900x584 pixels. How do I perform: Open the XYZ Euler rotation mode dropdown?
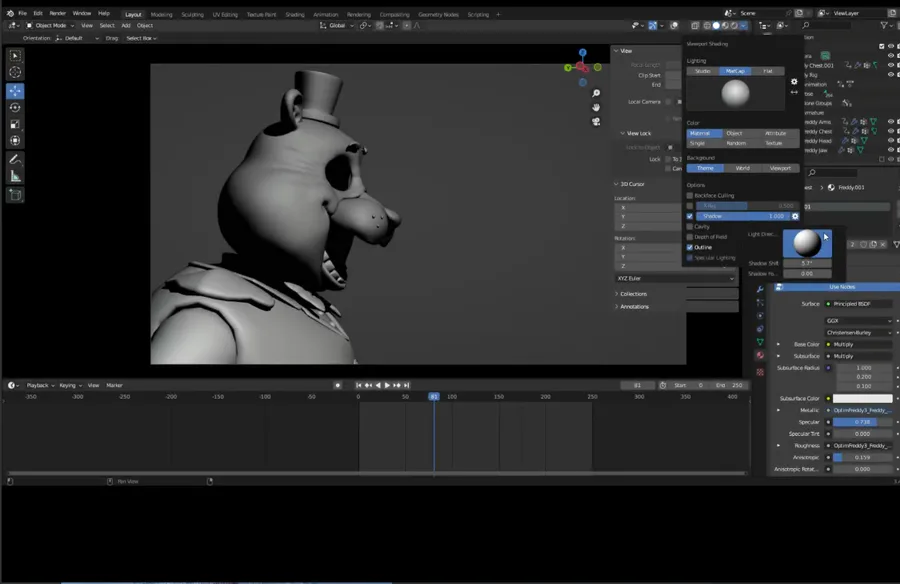(x=675, y=279)
